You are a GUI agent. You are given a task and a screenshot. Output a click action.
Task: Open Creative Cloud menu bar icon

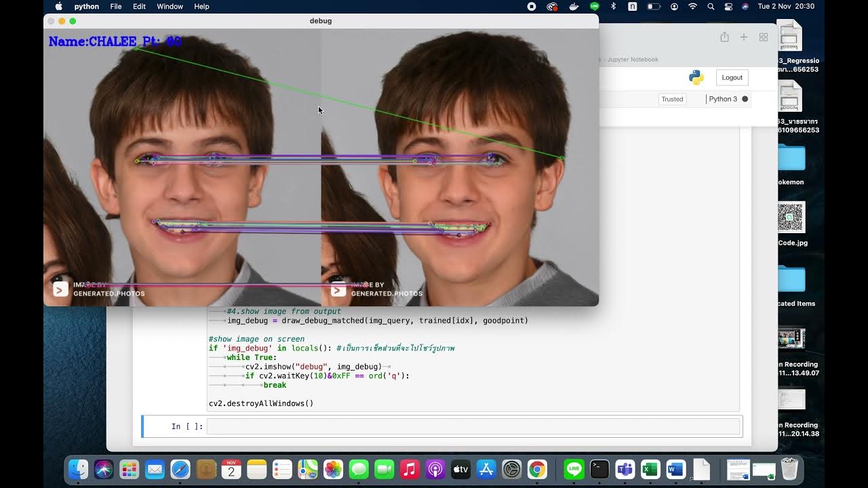[x=552, y=6]
